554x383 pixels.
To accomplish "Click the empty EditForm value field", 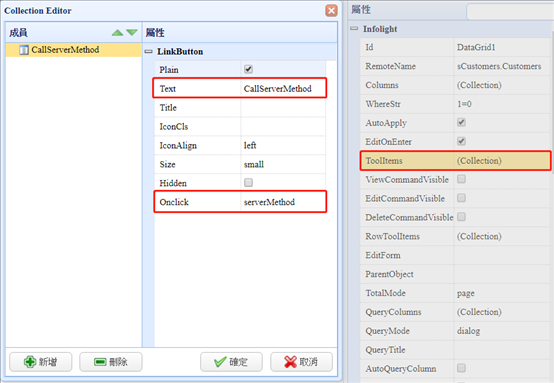I will pos(502,255).
